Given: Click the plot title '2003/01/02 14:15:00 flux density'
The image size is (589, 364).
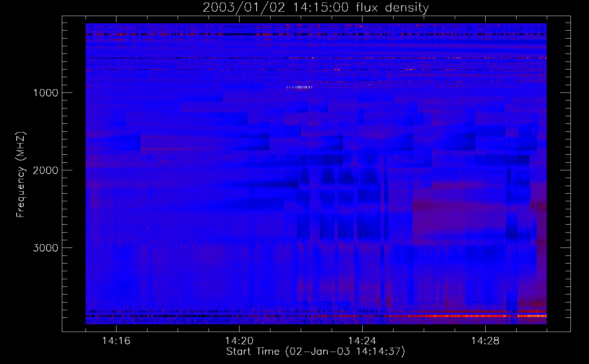Looking at the screenshot, I should [316, 8].
